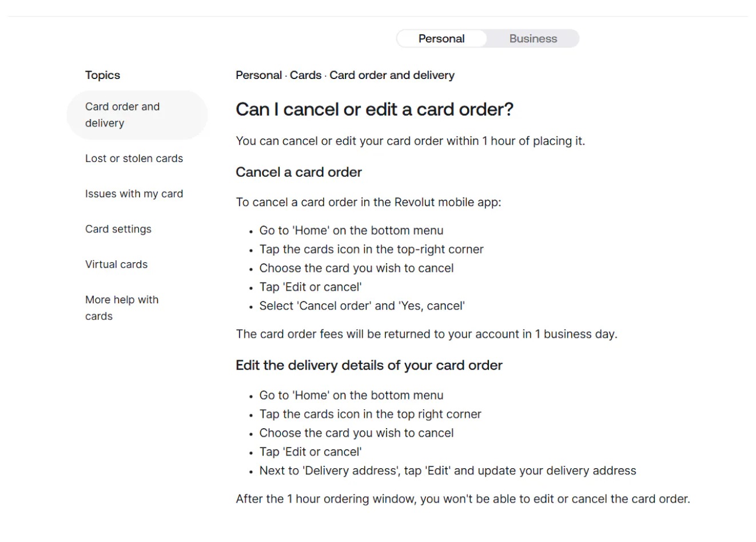Click the 'Cards' breadcrumb link
Screen dimensions: 756x542
tap(305, 76)
